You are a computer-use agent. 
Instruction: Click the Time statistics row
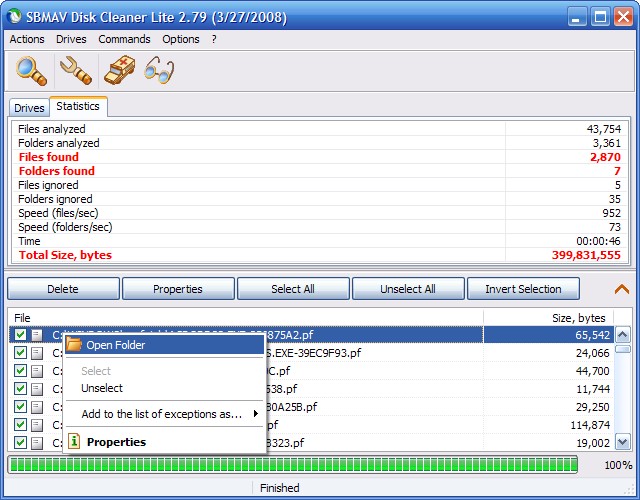pos(320,241)
